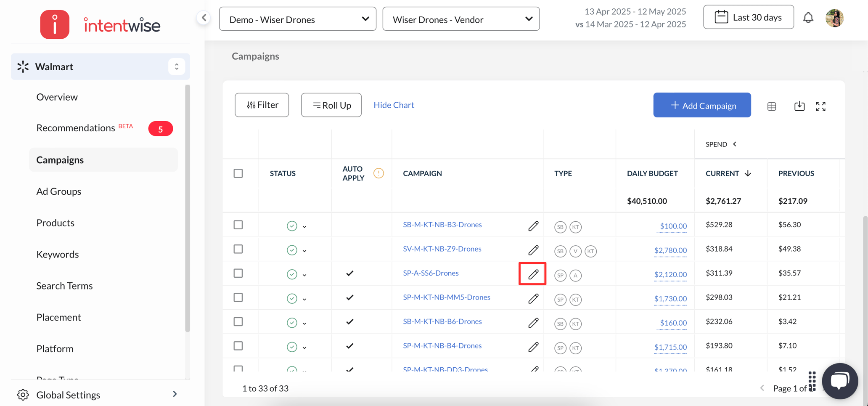
Task: Expand the status chevron on SV-M-KT-NB-Z9-Drones row
Action: (304, 249)
